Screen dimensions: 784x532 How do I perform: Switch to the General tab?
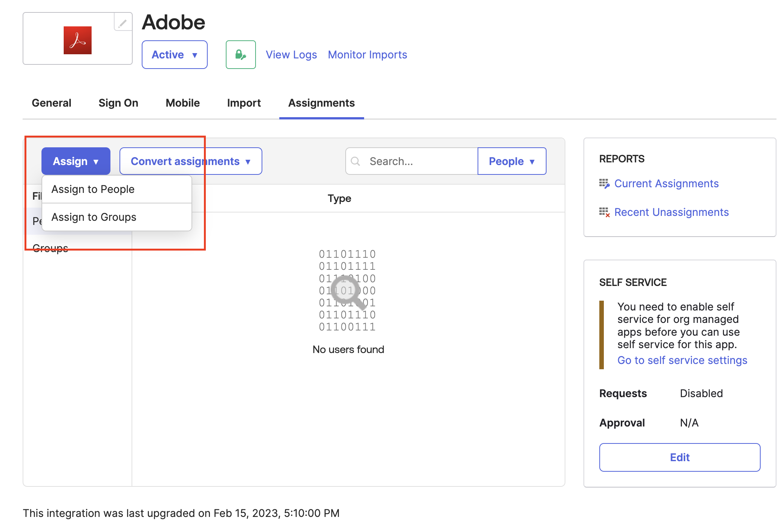click(52, 103)
